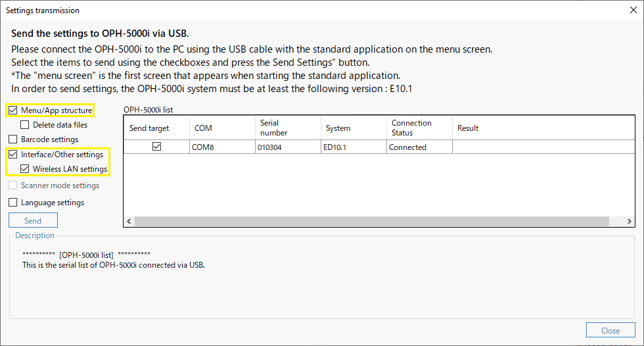
Task: Uncheck the Menu/App structure checkbox
Action: [x=12, y=110]
